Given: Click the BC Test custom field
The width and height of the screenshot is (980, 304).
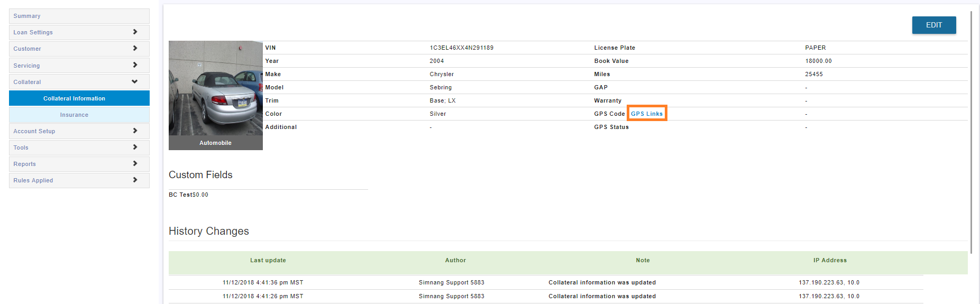Looking at the screenshot, I should point(188,195).
